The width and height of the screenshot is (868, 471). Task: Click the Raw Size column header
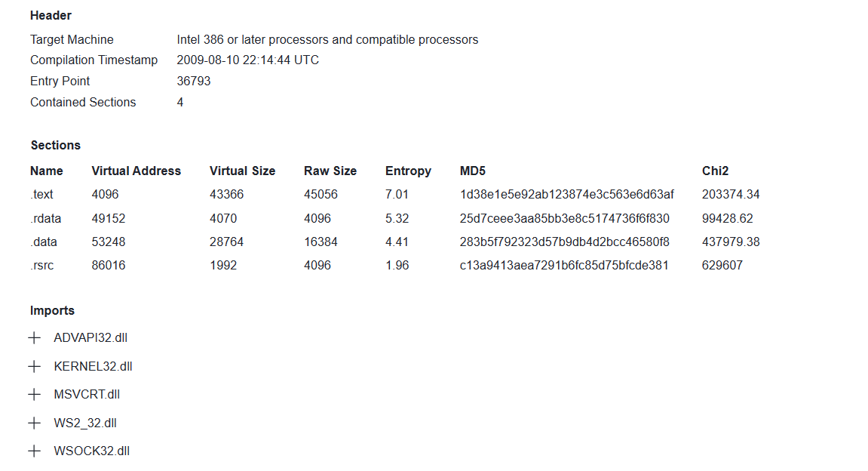[330, 171]
